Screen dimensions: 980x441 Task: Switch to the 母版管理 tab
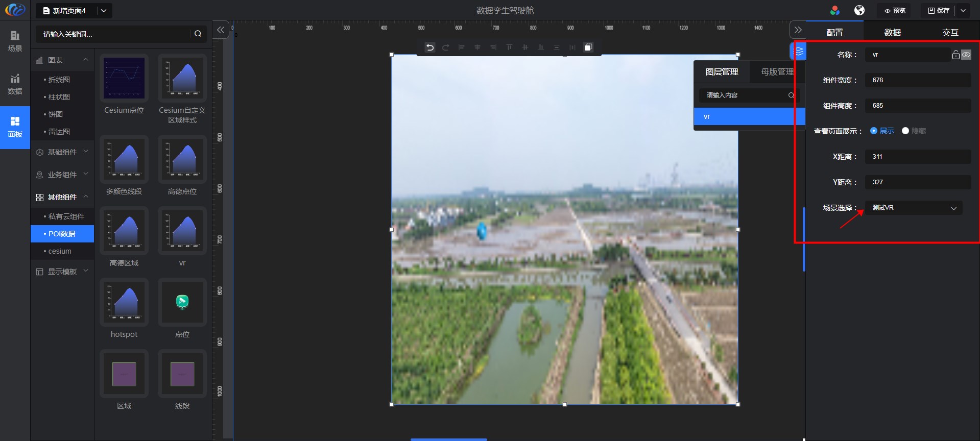(x=777, y=72)
